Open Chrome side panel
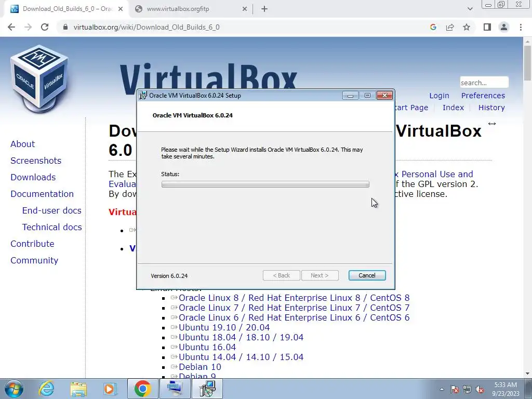This screenshot has height=399, width=532. (x=487, y=27)
